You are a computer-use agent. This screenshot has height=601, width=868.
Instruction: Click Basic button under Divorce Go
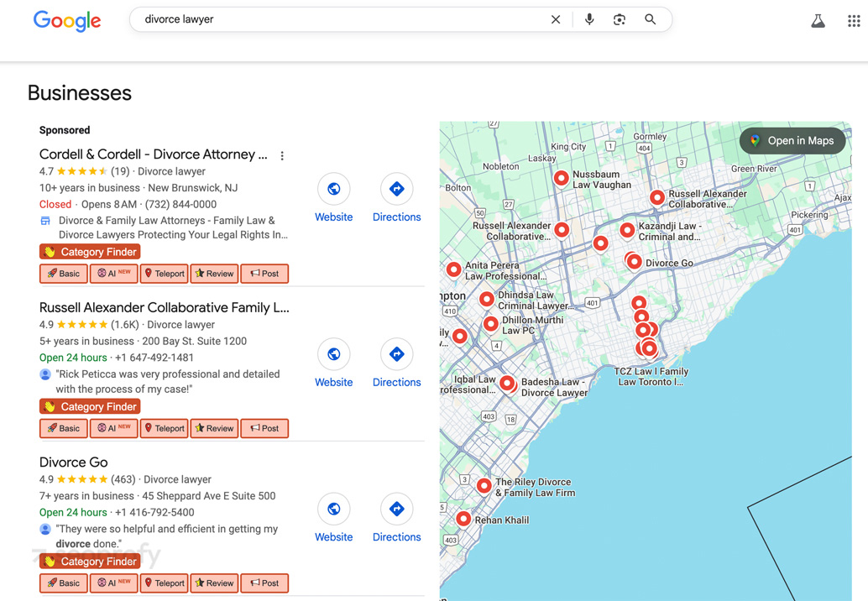(64, 583)
